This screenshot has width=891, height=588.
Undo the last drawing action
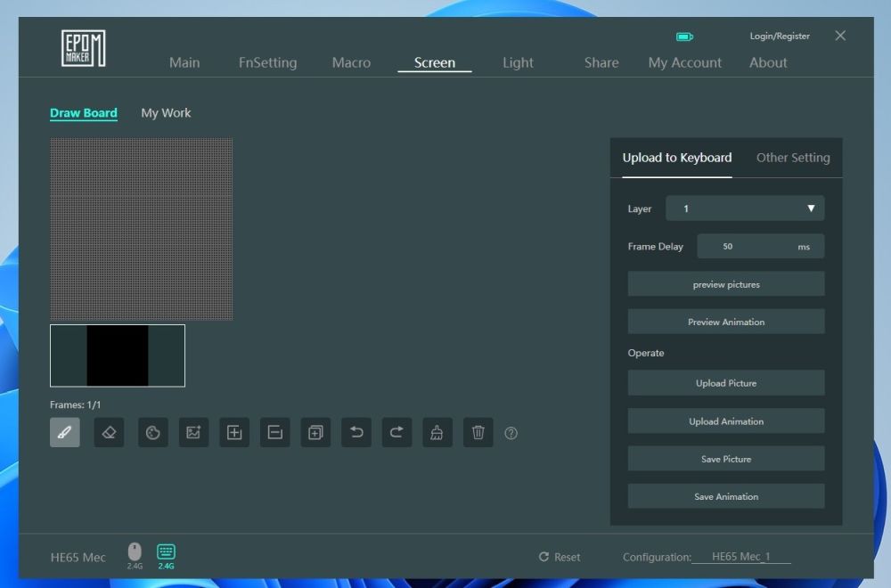pos(356,432)
